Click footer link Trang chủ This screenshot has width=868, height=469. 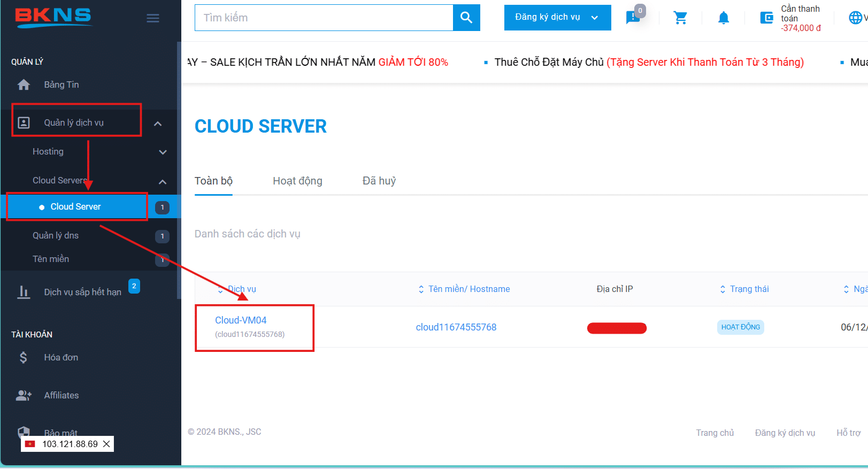715,433
